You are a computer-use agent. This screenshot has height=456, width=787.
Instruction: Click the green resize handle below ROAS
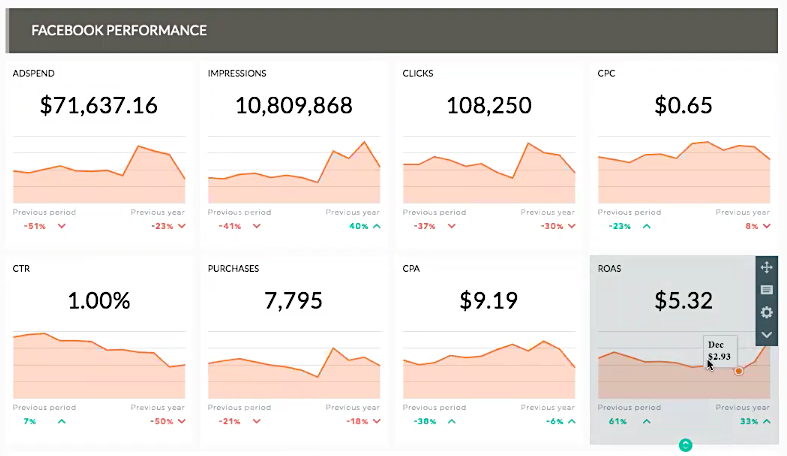coord(685,445)
